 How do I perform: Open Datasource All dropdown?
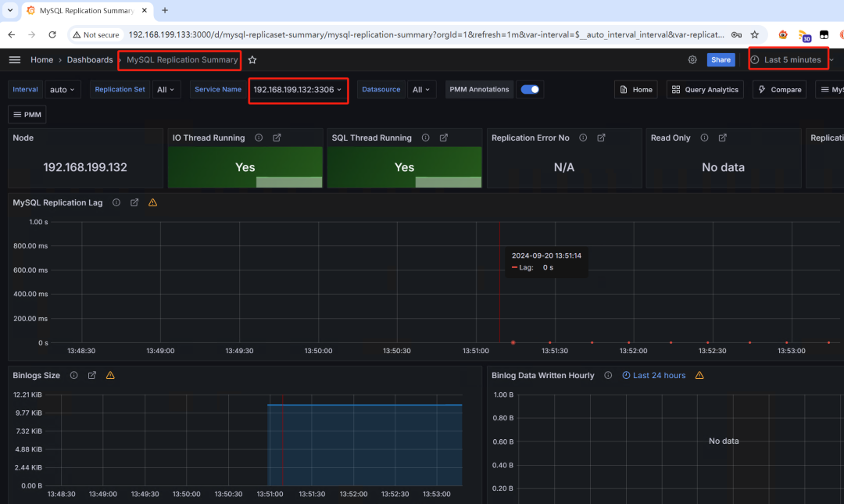click(421, 89)
